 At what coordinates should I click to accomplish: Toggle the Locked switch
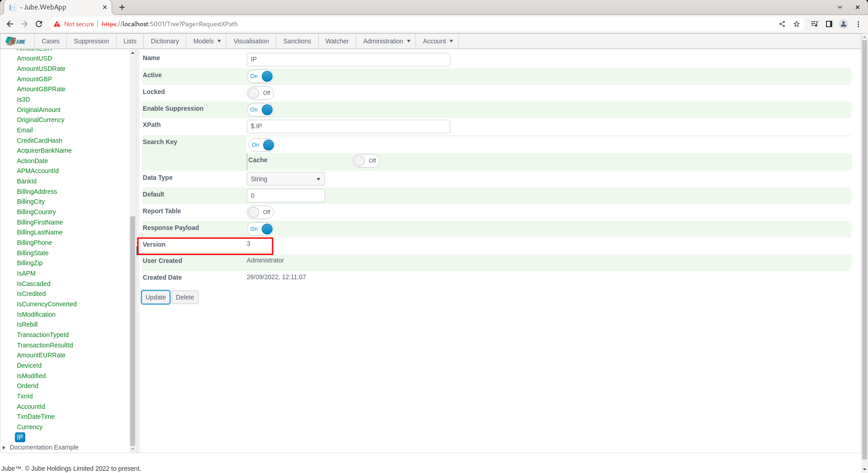260,93
